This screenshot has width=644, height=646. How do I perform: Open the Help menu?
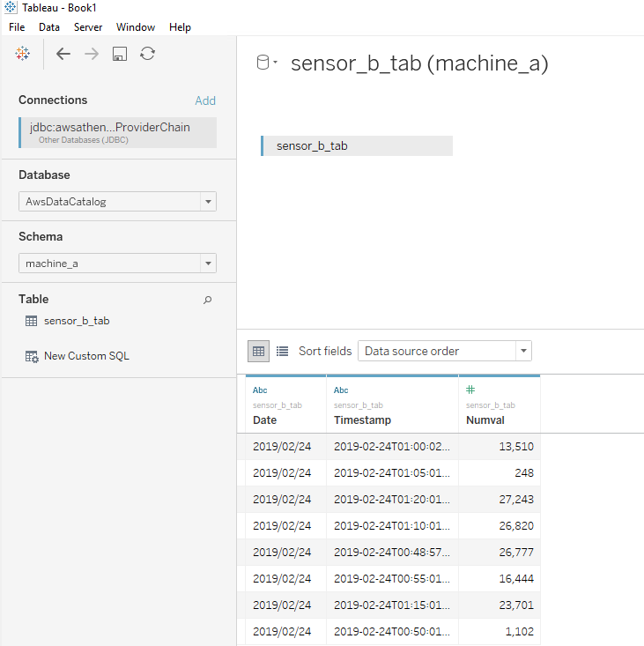180,27
